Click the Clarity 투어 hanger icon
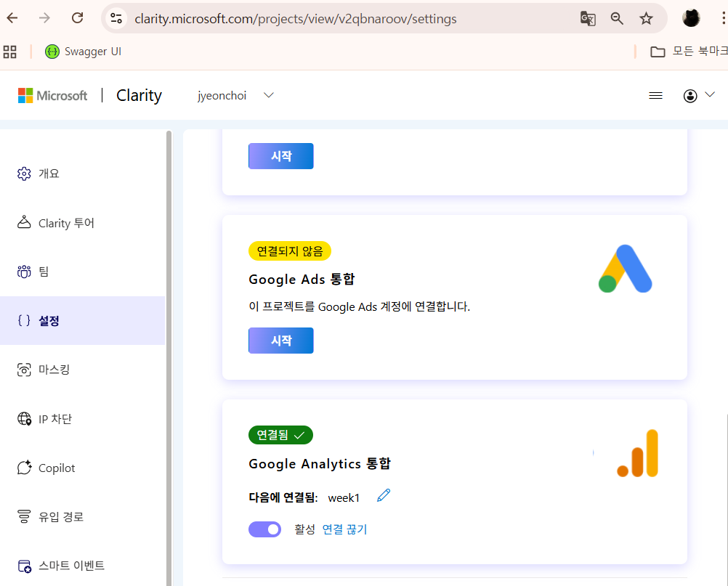 pos(24,222)
